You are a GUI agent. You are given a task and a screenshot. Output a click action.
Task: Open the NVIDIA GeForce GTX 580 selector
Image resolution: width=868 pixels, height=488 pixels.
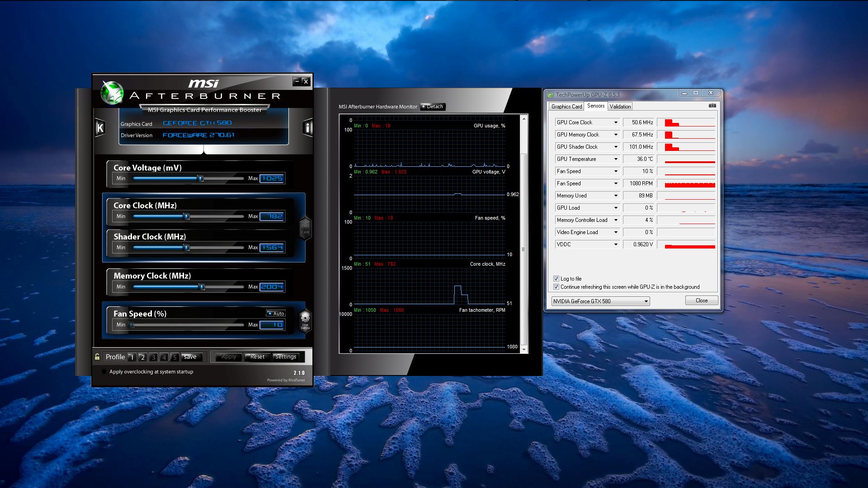tap(600, 301)
